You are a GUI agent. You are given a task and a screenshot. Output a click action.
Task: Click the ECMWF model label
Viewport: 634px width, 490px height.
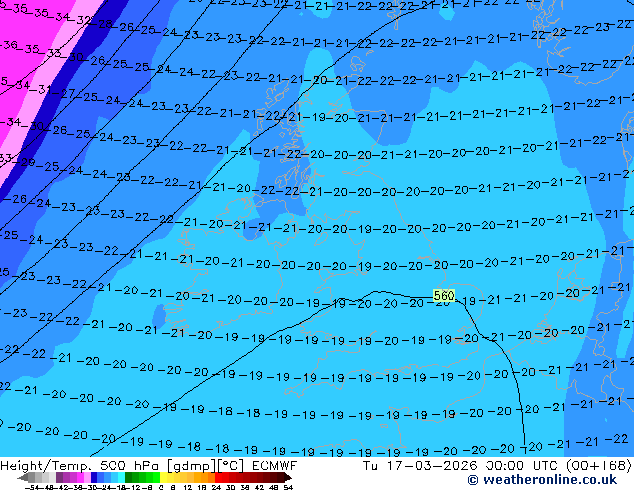275,466
